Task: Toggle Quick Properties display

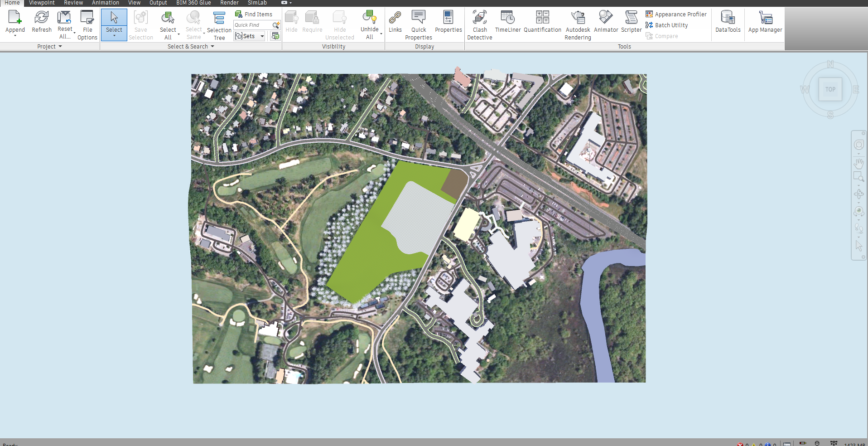Action: (419, 25)
